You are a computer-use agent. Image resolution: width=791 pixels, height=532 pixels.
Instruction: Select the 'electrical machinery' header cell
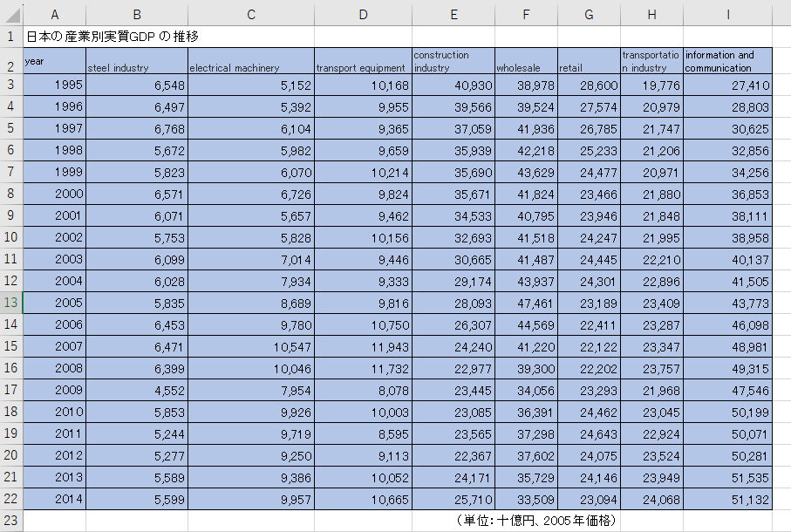251,61
